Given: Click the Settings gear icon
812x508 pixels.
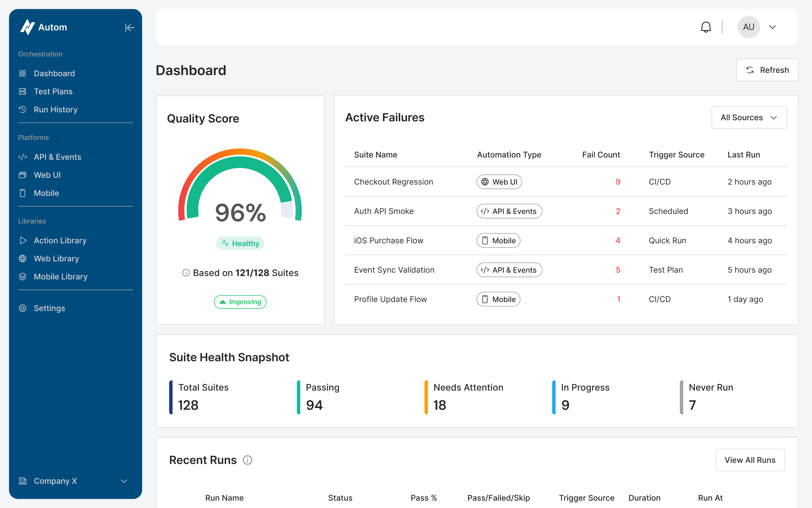Looking at the screenshot, I should click(22, 308).
